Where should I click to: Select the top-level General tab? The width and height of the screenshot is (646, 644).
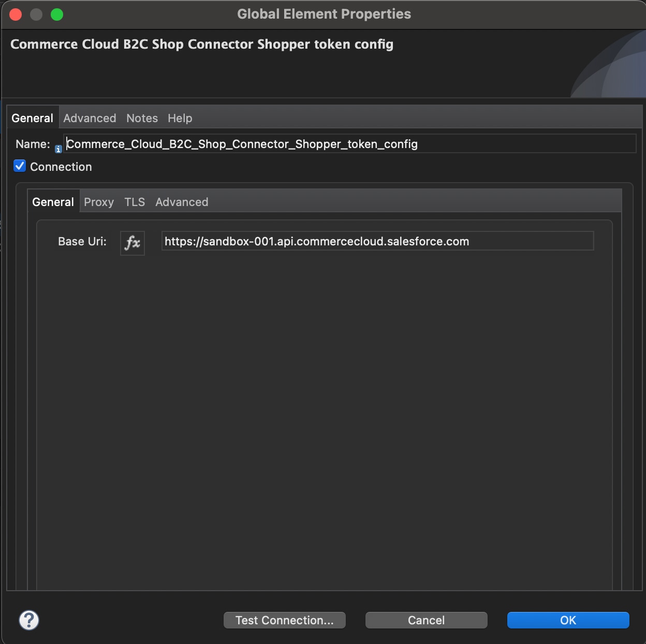(32, 118)
